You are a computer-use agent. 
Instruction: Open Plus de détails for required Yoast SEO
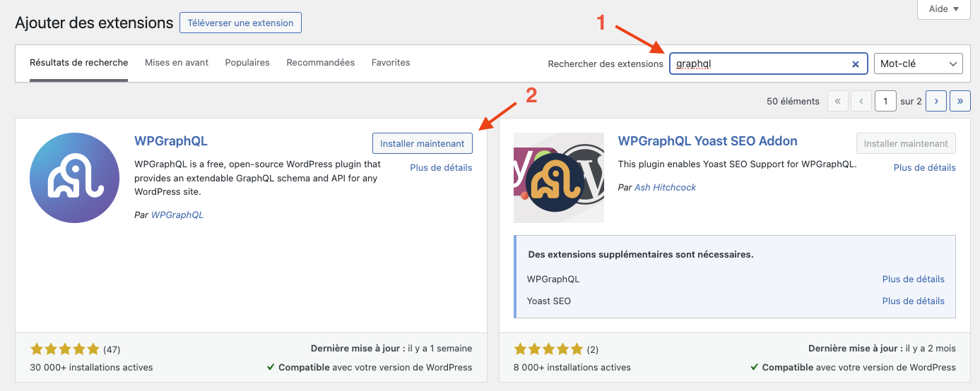point(913,301)
